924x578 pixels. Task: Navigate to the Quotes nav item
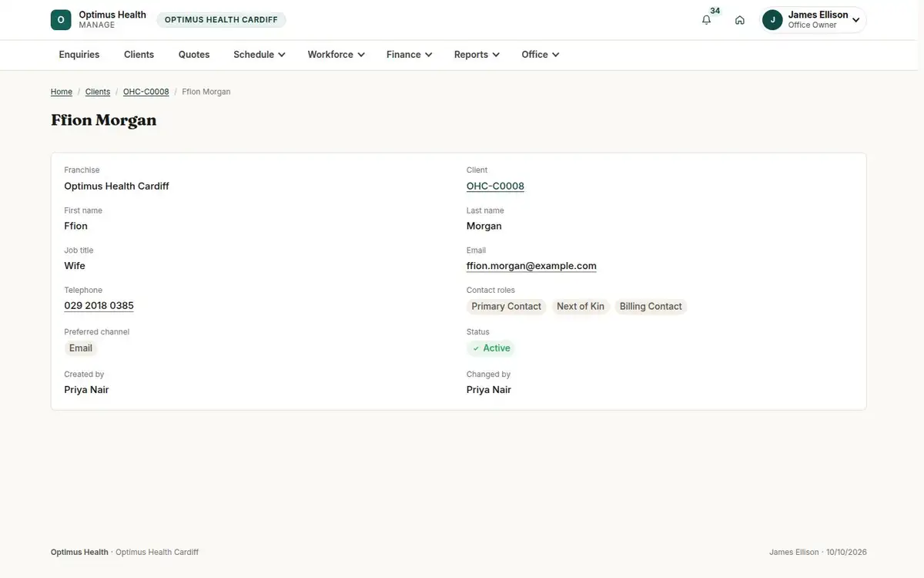point(194,55)
